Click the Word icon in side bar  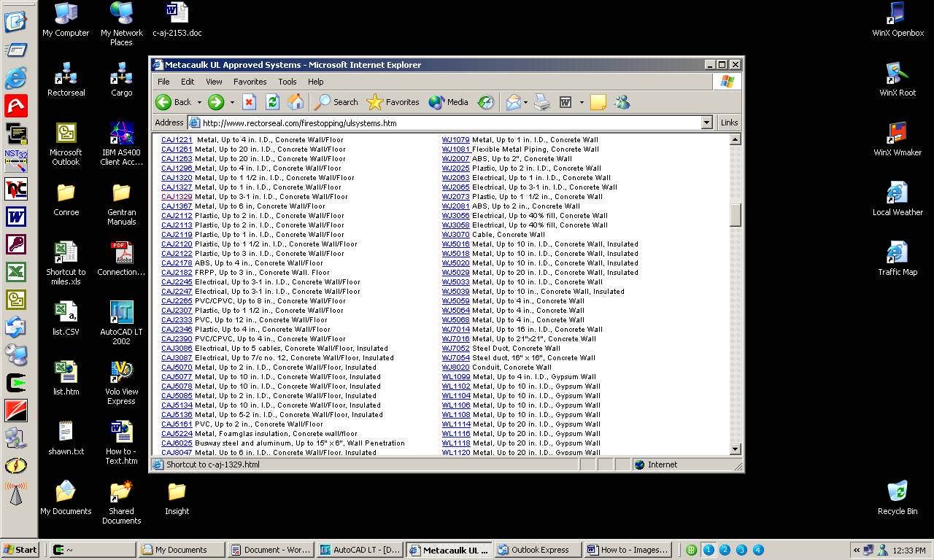(x=16, y=217)
